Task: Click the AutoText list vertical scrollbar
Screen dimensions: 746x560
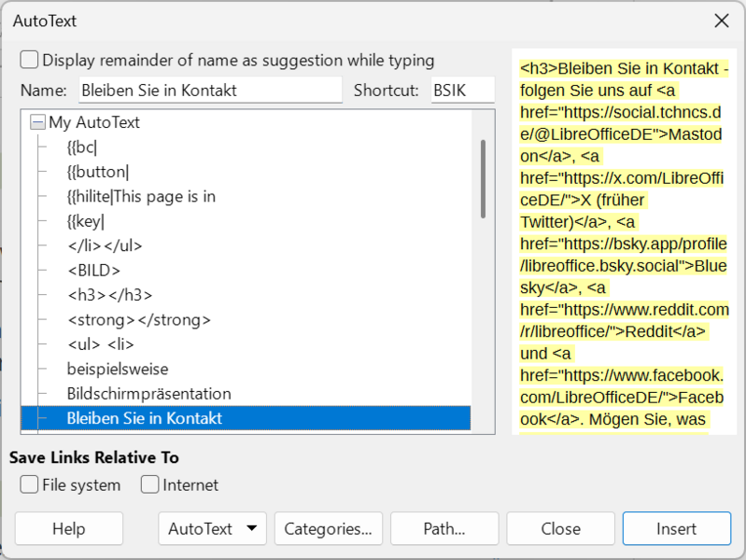Action: click(x=483, y=179)
